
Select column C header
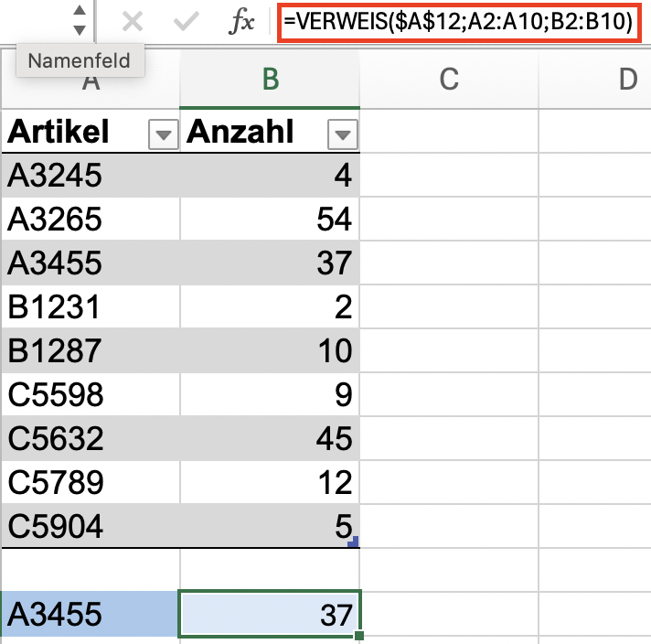(449, 79)
